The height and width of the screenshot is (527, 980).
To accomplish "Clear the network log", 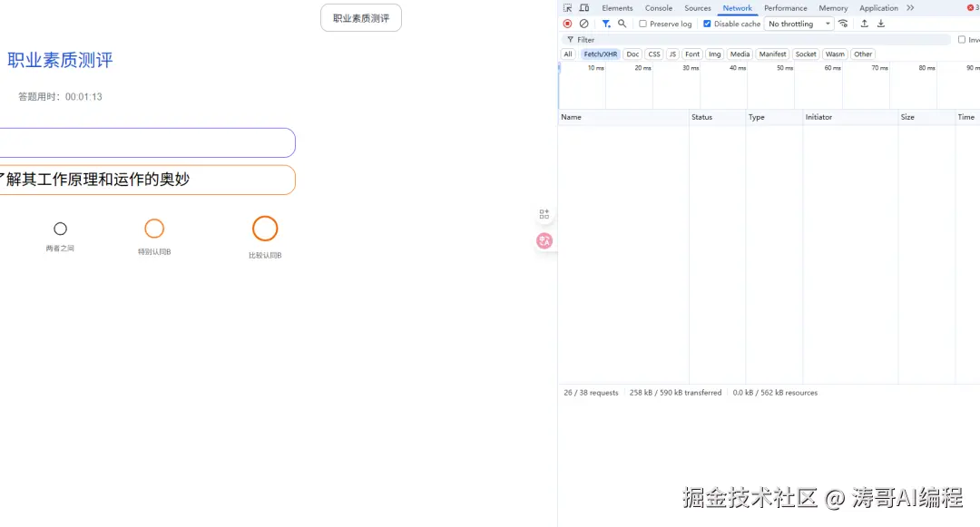I will pos(584,24).
